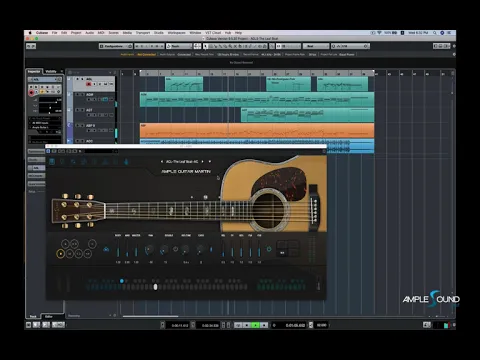Click the transport bar Record button

click(x=264, y=325)
